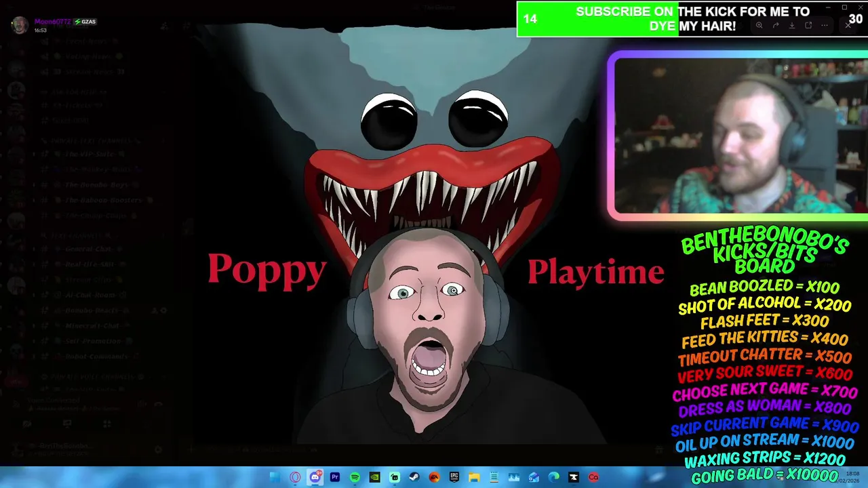Toggle Discord noise suppression
The width and height of the screenshot is (868, 488).
pyautogui.click(x=142, y=405)
